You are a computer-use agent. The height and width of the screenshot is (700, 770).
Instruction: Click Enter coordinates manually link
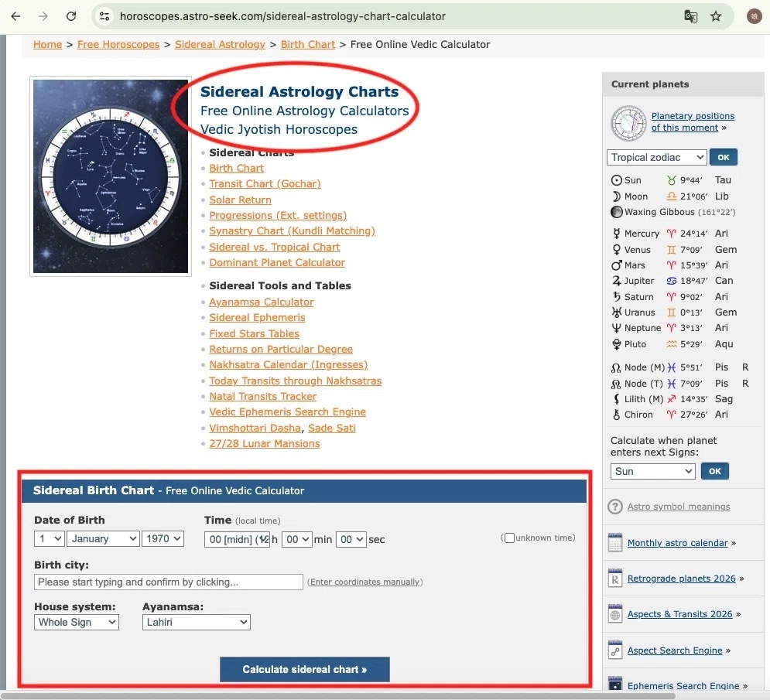pos(364,582)
